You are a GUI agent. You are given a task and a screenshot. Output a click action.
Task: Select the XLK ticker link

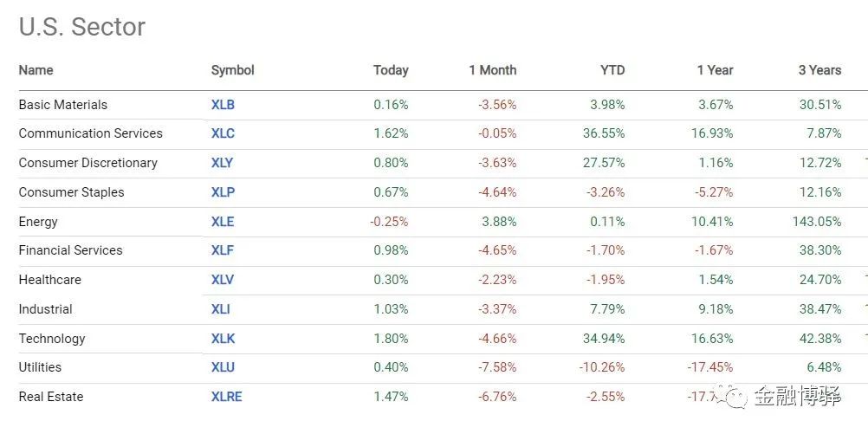pyautogui.click(x=223, y=339)
